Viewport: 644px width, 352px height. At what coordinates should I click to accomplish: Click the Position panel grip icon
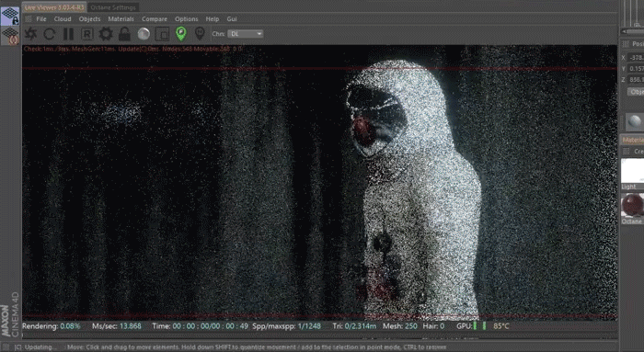click(626, 44)
